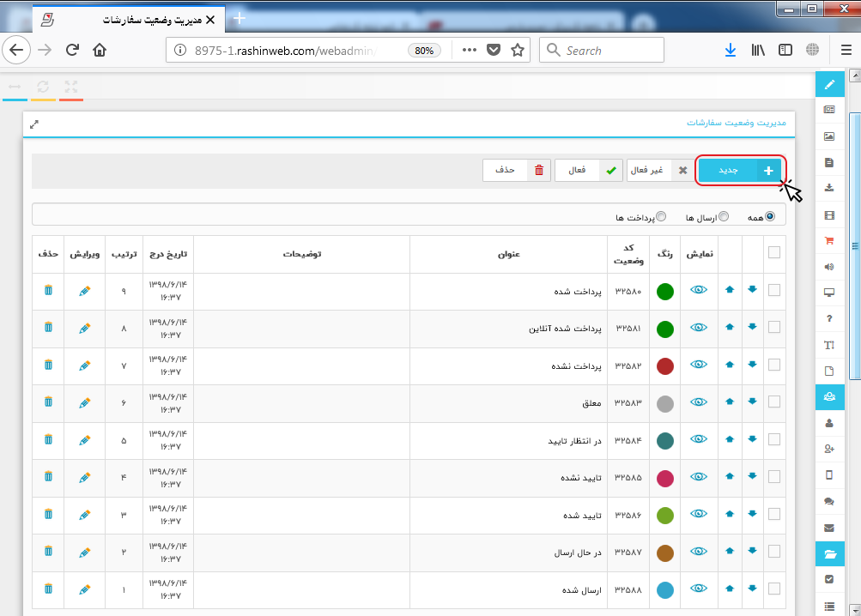
Task: Click the عنوان column header
Action: 508,254
